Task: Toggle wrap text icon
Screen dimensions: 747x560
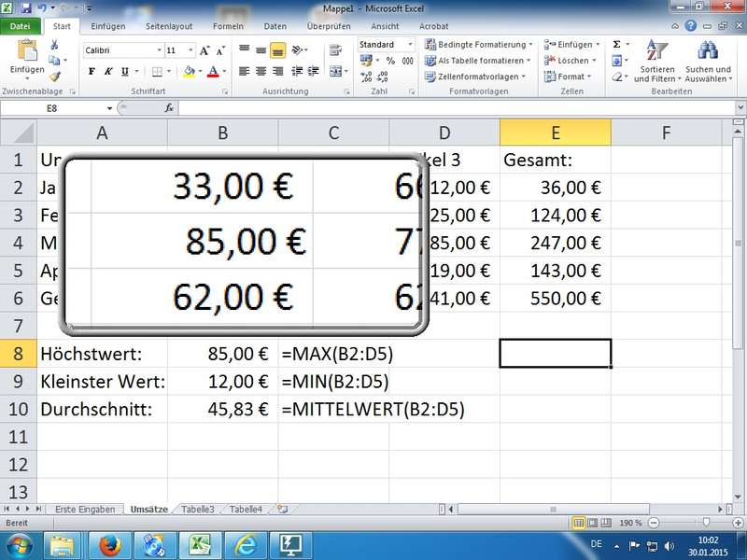Action: pyautogui.click(x=335, y=50)
